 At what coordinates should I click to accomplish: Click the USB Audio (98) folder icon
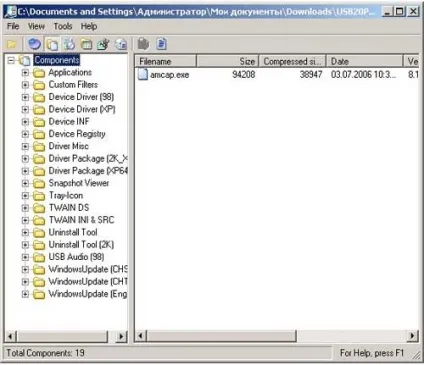(39, 257)
